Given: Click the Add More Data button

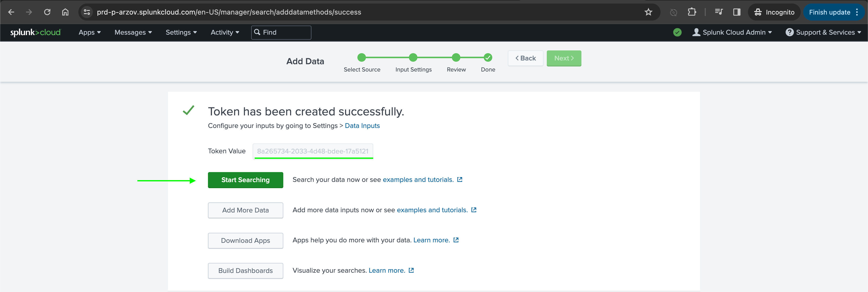Looking at the screenshot, I should tap(245, 210).
